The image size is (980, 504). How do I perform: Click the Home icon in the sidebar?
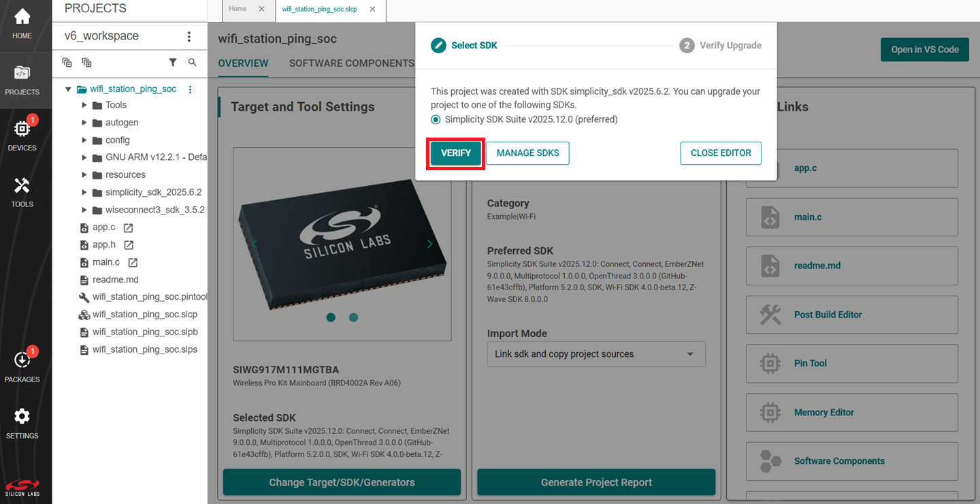[22, 20]
